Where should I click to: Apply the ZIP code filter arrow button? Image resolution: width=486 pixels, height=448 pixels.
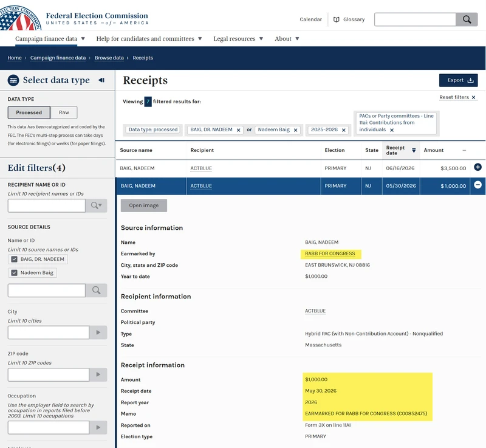point(98,374)
